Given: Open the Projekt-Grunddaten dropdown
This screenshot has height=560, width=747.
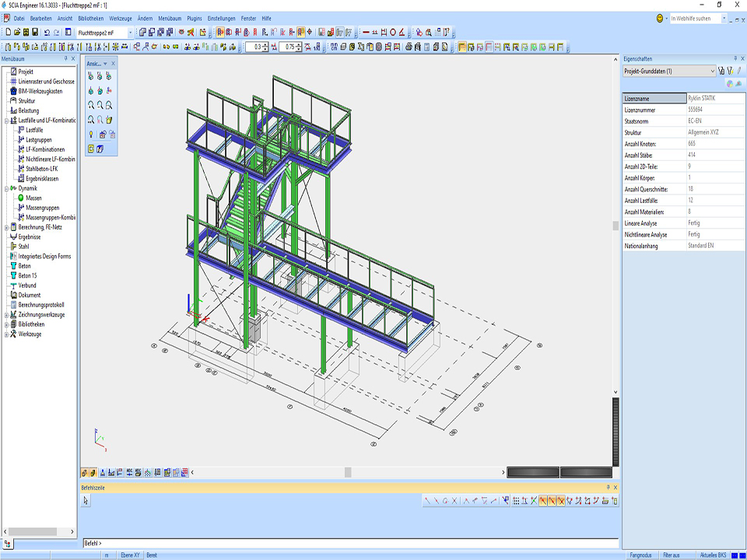Looking at the screenshot, I should [x=712, y=71].
